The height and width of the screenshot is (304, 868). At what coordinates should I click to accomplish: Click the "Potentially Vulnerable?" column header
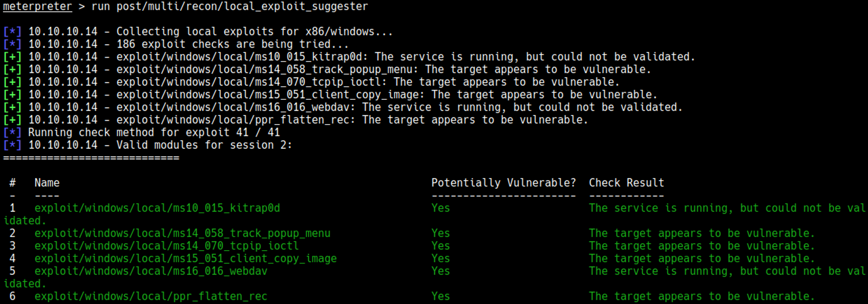point(503,183)
